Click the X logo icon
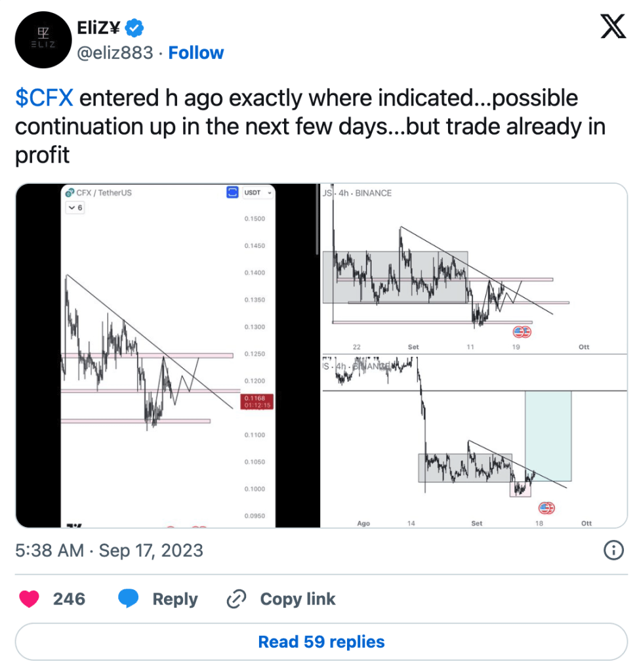This screenshot has height=672, width=637. coord(613,26)
